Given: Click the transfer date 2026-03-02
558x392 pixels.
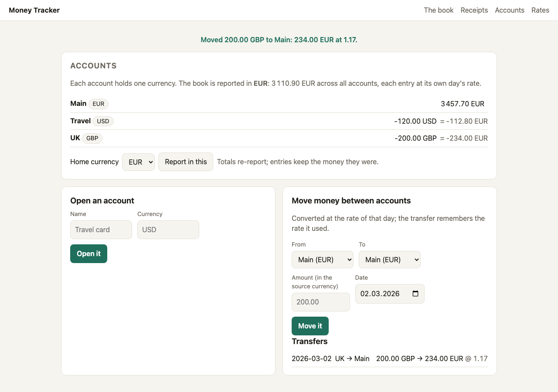Looking at the screenshot, I should tap(312, 358).
